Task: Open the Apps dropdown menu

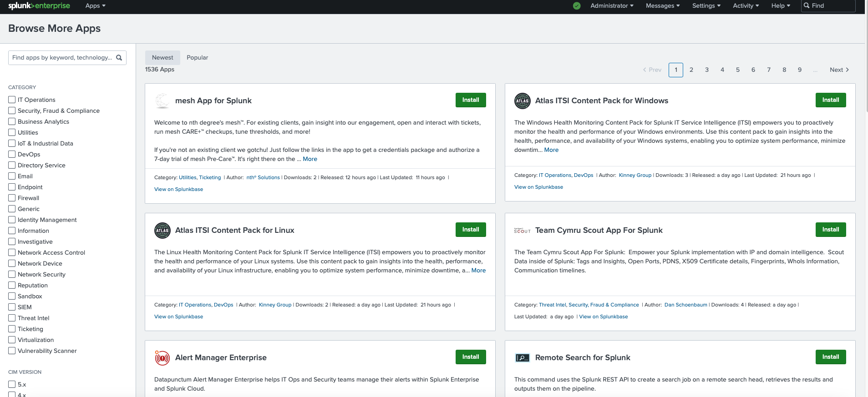Action: click(95, 6)
